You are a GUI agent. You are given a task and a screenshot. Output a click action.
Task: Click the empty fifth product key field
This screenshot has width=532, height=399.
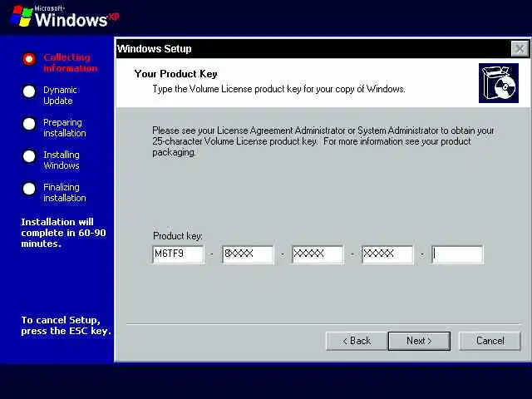point(457,254)
